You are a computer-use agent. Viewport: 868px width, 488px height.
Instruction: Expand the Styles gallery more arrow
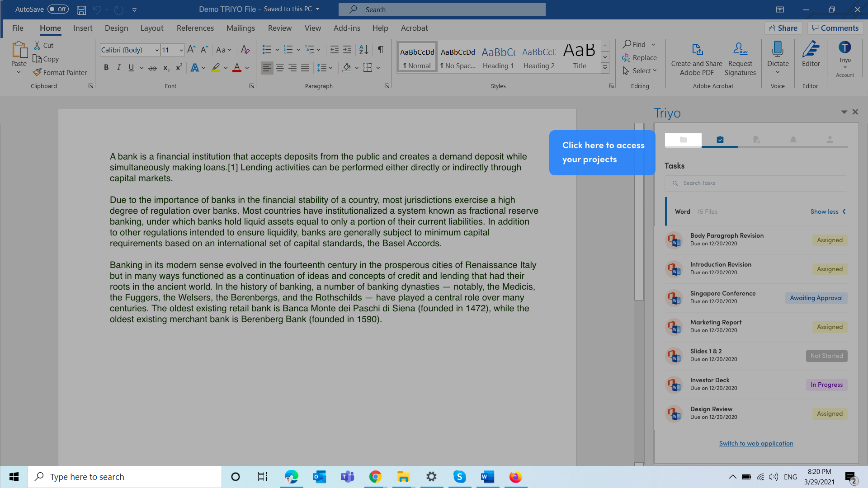point(605,68)
